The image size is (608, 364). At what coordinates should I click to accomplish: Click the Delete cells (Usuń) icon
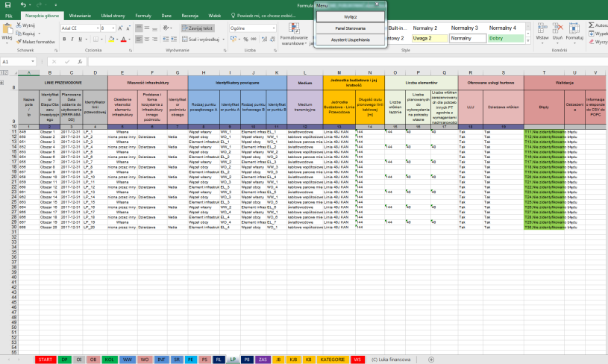(x=557, y=28)
